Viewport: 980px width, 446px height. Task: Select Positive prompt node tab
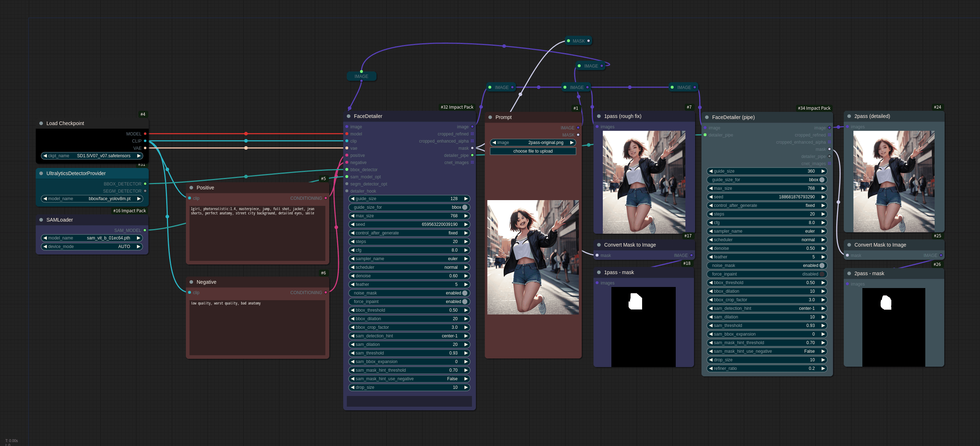click(x=206, y=187)
